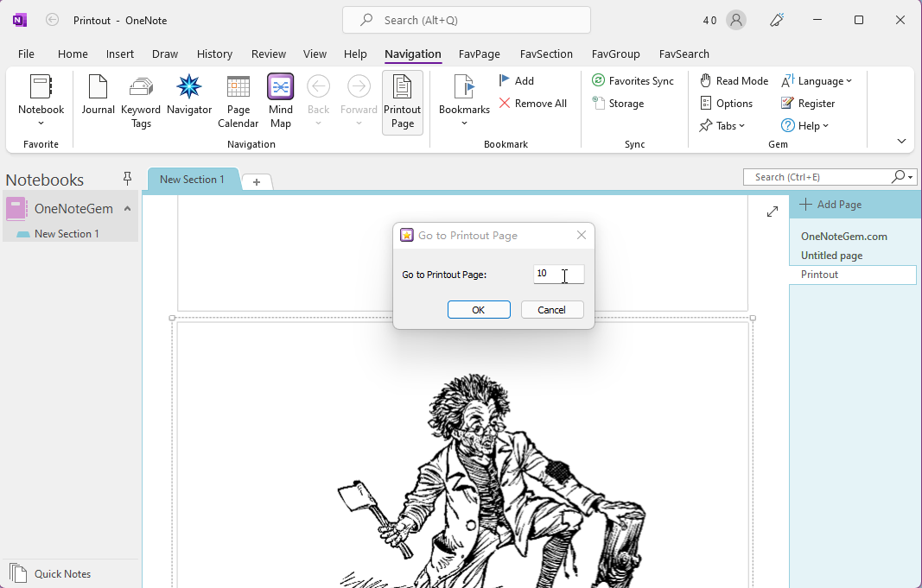Open the View tab

tap(315, 54)
